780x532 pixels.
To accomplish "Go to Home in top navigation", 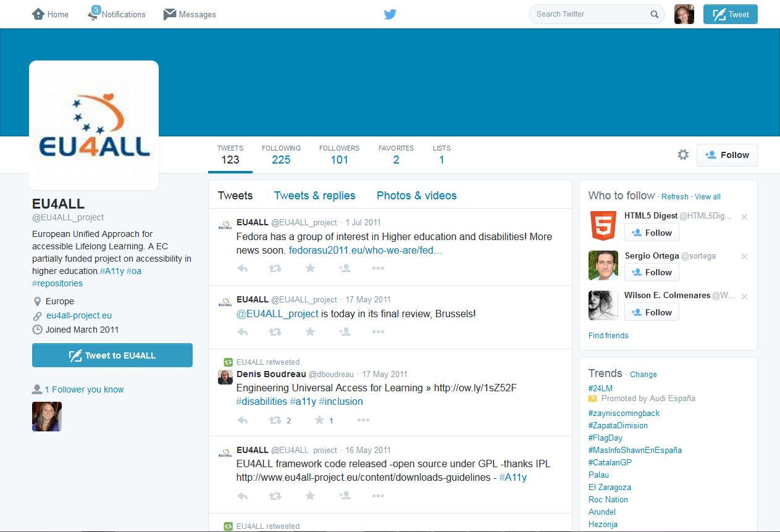I will tap(50, 14).
